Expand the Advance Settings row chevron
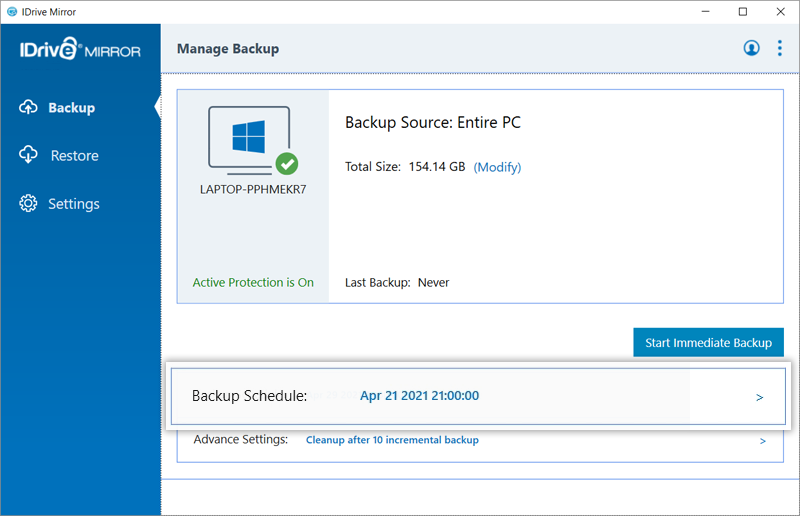The width and height of the screenshot is (800, 516). 762,441
